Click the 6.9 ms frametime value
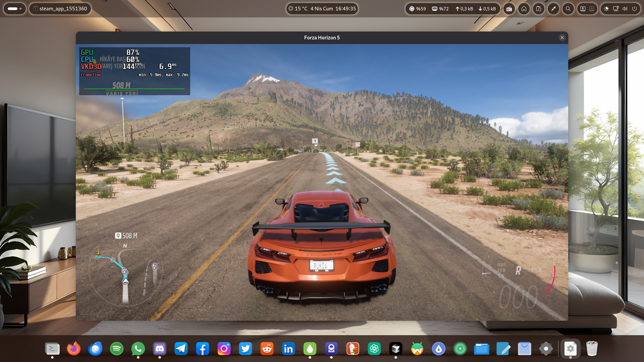 point(168,66)
